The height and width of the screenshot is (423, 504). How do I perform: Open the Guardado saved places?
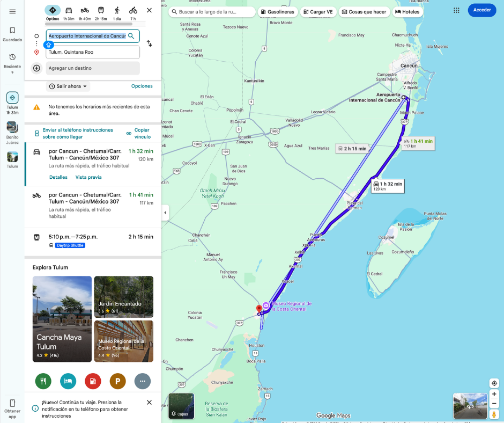pyautogui.click(x=12, y=34)
